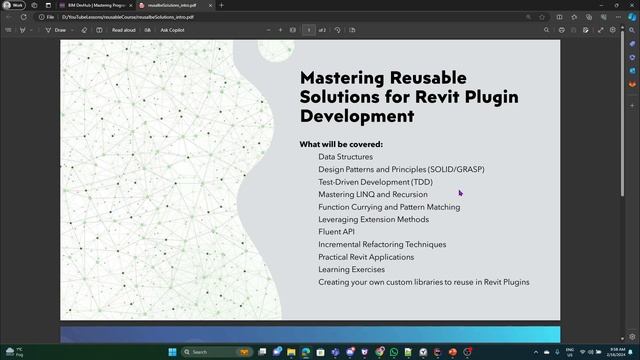Enter full screen PDF view
The width and height of the screenshot is (640, 360).
click(600, 30)
